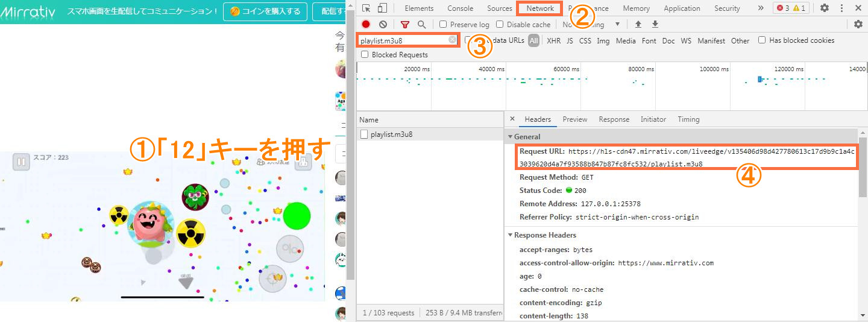Filter requests by Manifest

pyautogui.click(x=711, y=41)
